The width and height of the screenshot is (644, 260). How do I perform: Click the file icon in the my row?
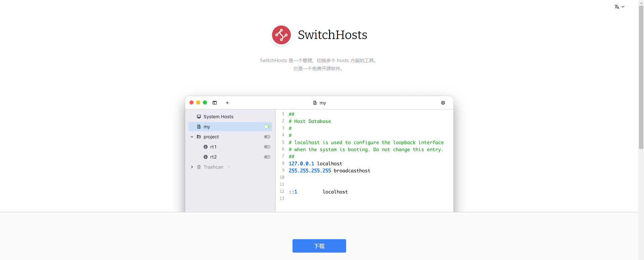pyautogui.click(x=199, y=127)
